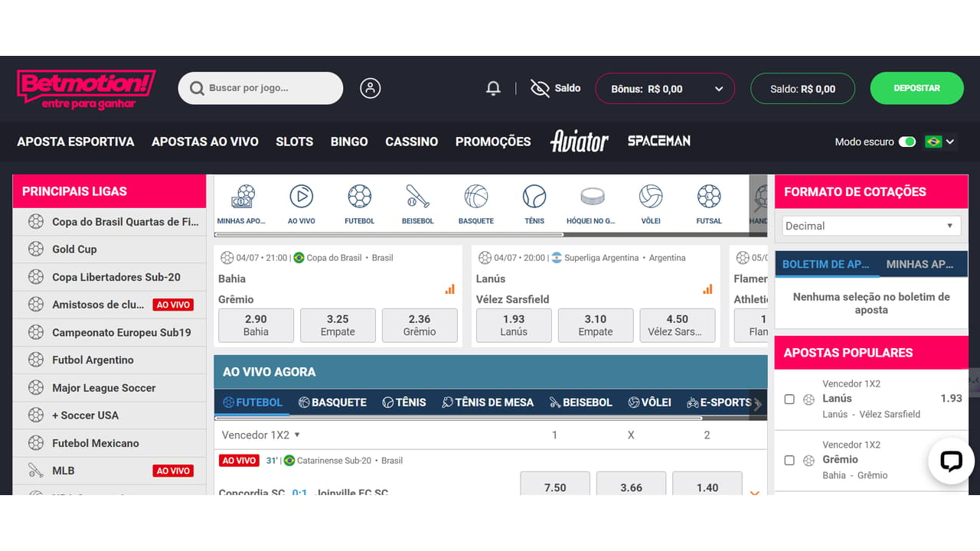Open the user account profile icon
Viewport: 980px width, 551px height.
tap(370, 88)
